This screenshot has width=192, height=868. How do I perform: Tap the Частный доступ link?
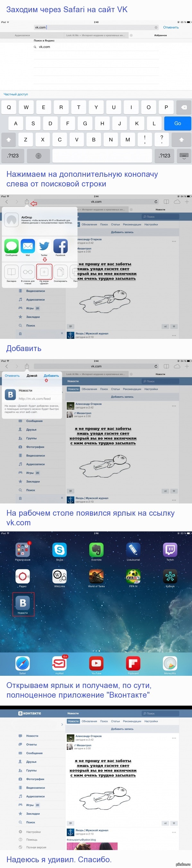(16, 94)
